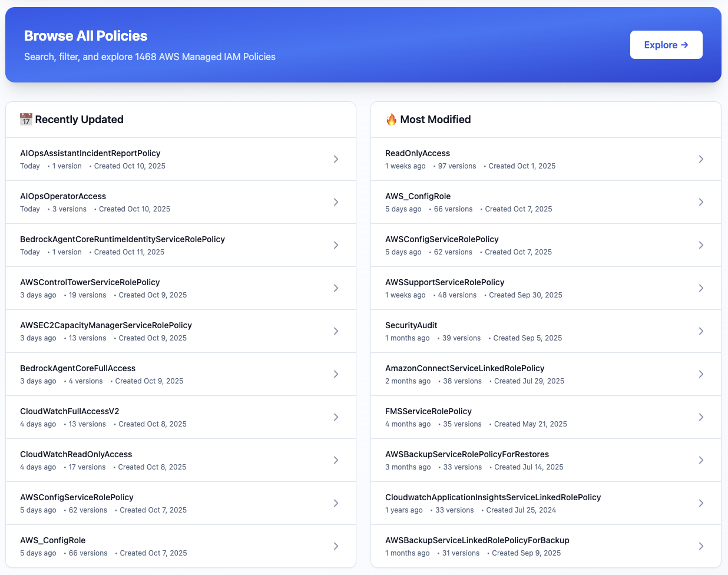Click the calendar icon beside Recently Updated

click(x=26, y=120)
